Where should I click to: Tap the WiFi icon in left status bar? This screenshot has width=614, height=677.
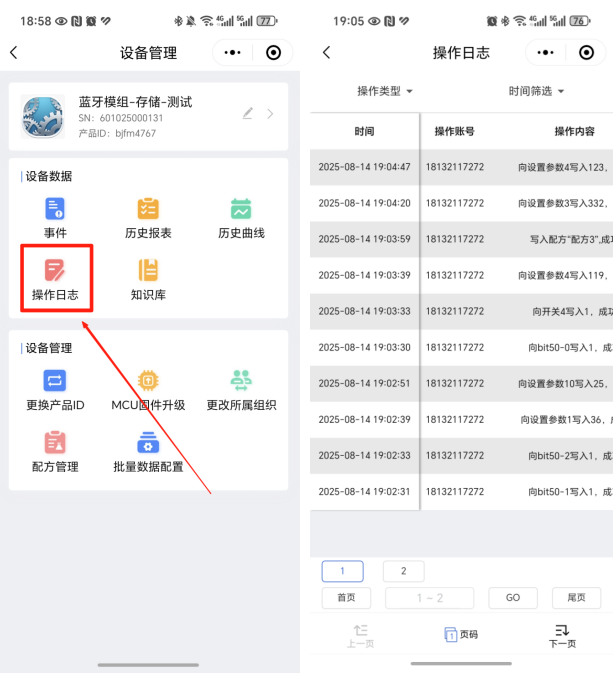coord(207,21)
